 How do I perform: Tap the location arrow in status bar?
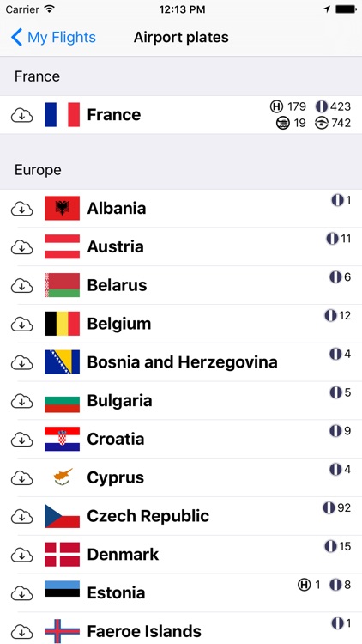tap(327, 9)
